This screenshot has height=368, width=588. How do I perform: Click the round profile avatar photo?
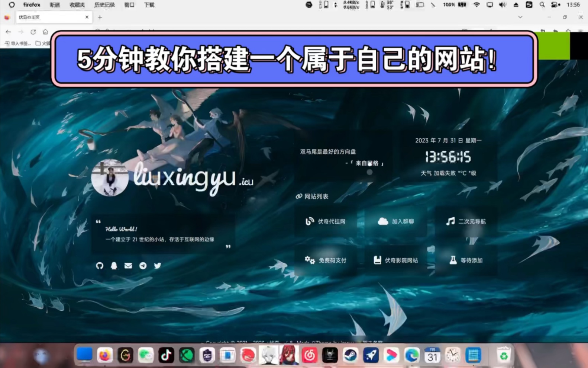[x=110, y=178]
